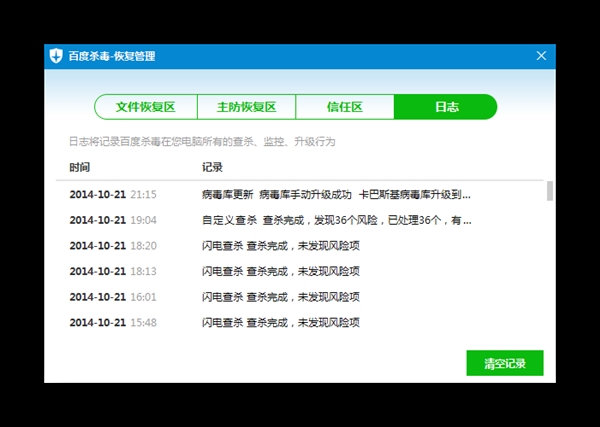This screenshot has width=600, height=427.
Task: Select the 18:13 闪电查杀 log row
Action: 300,271
